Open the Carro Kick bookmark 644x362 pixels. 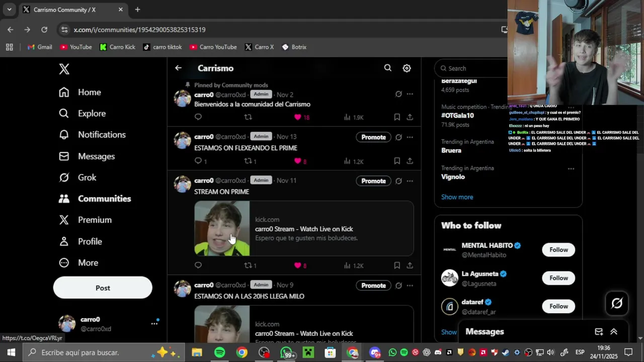[117, 47]
